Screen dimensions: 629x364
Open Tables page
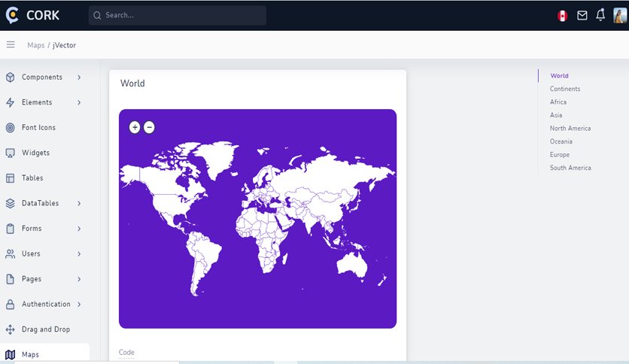pyautogui.click(x=32, y=178)
